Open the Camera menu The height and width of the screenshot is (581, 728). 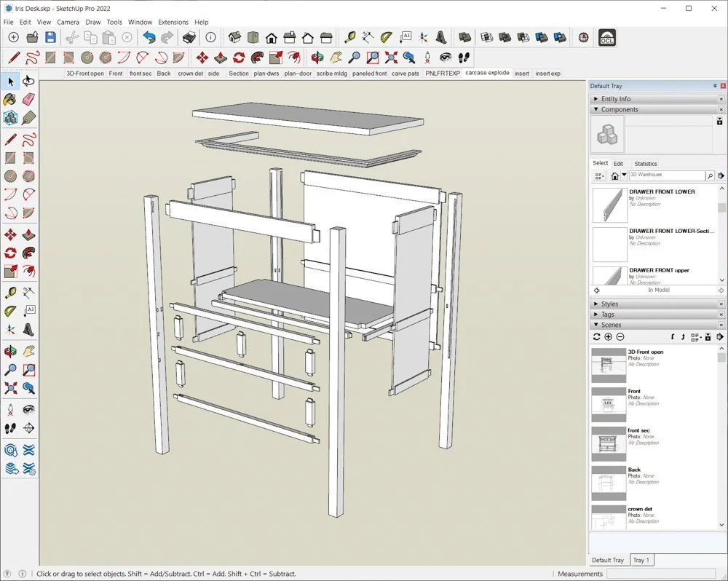[68, 22]
